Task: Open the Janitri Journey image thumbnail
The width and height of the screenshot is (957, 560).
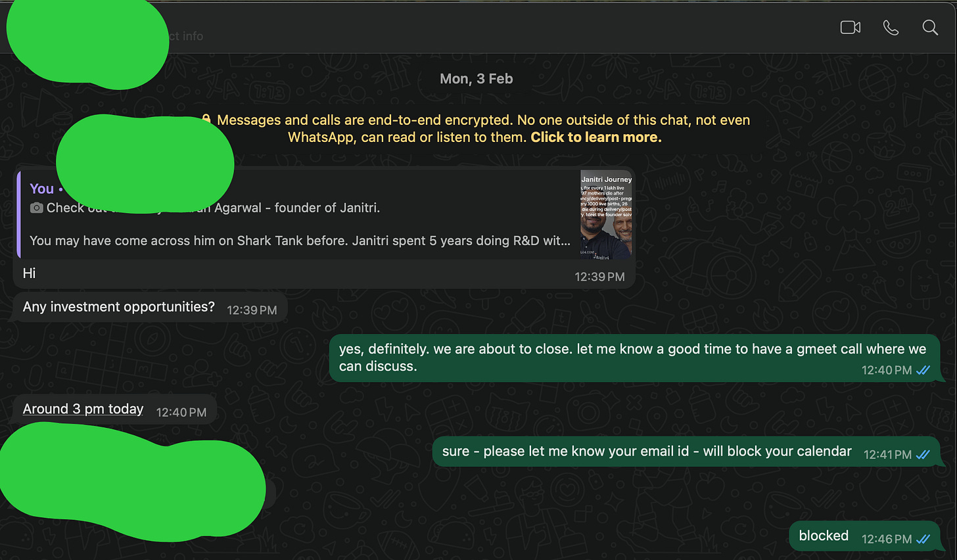Action: (x=606, y=214)
